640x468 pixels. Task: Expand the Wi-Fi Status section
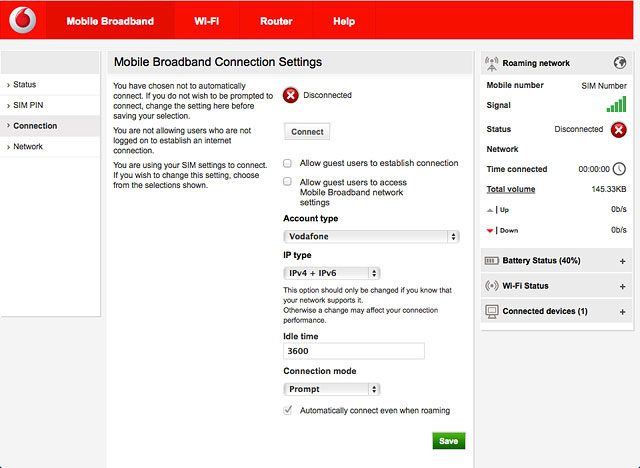click(622, 286)
